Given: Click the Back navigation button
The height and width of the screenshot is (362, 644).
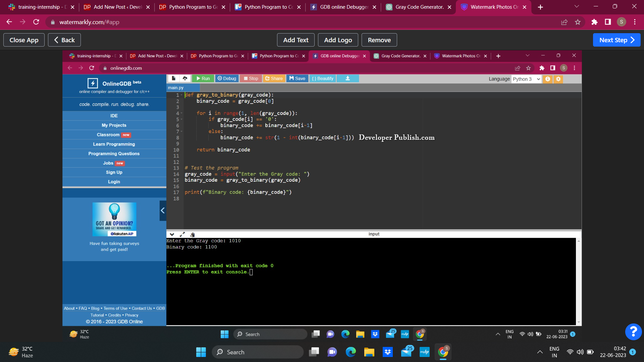Looking at the screenshot, I should click(64, 40).
